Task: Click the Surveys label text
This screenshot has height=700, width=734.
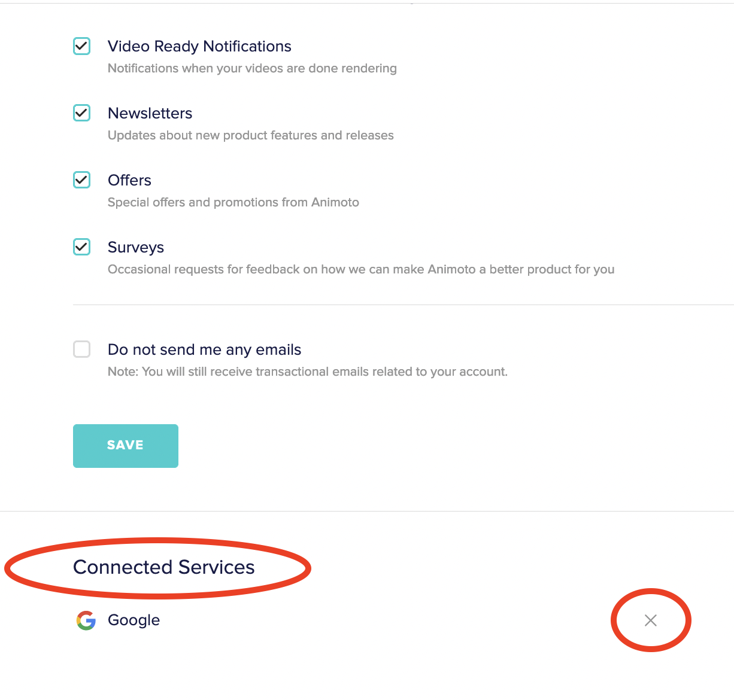Action: click(x=136, y=248)
